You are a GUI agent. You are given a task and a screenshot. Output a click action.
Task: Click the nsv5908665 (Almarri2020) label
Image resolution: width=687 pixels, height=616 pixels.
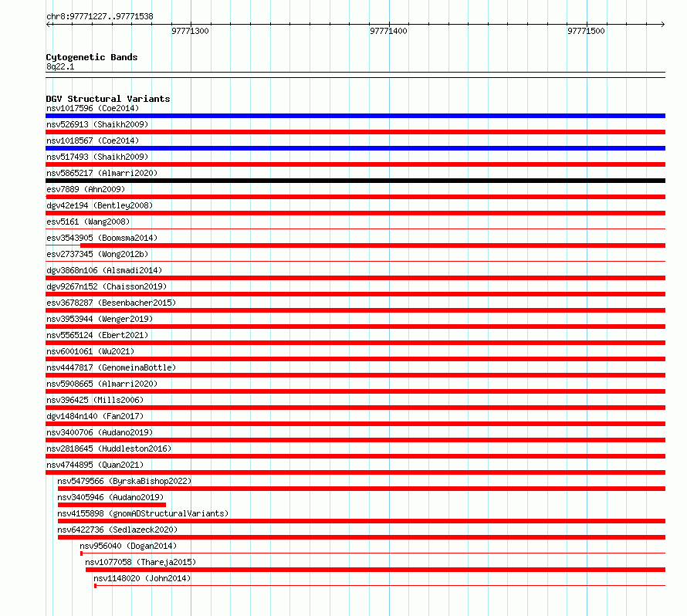[102, 384]
